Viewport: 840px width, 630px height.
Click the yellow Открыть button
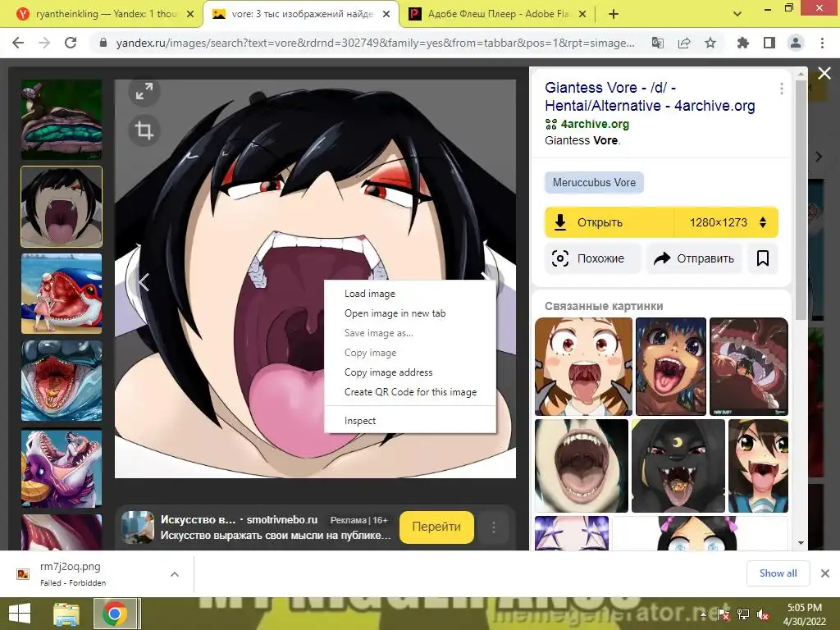tap(609, 222)
